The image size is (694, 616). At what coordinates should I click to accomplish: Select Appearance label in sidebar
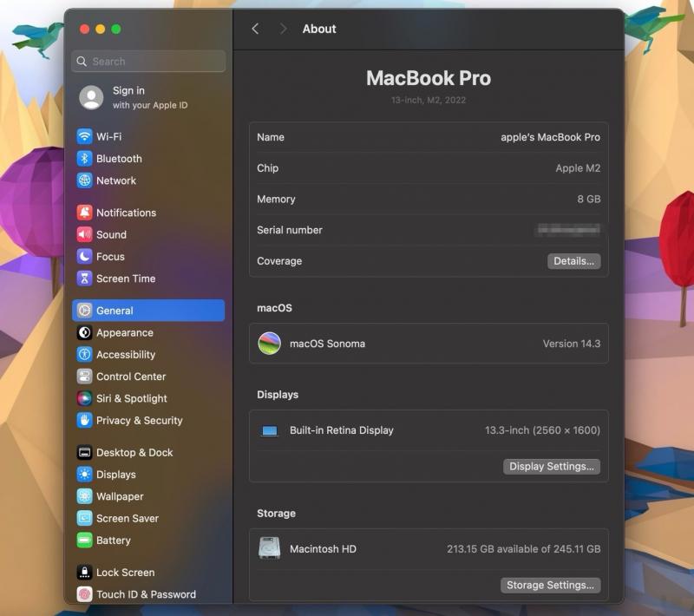point(125,333)
